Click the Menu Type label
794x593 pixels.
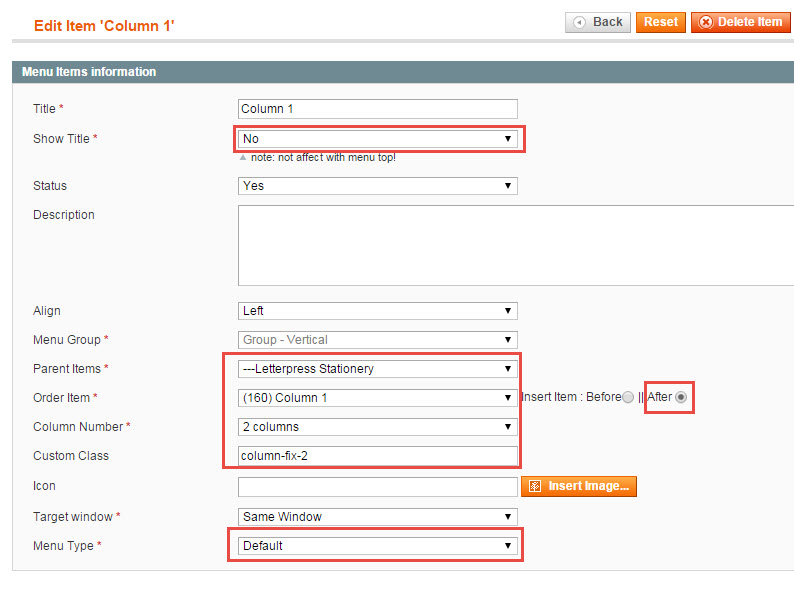click(63, 546)
